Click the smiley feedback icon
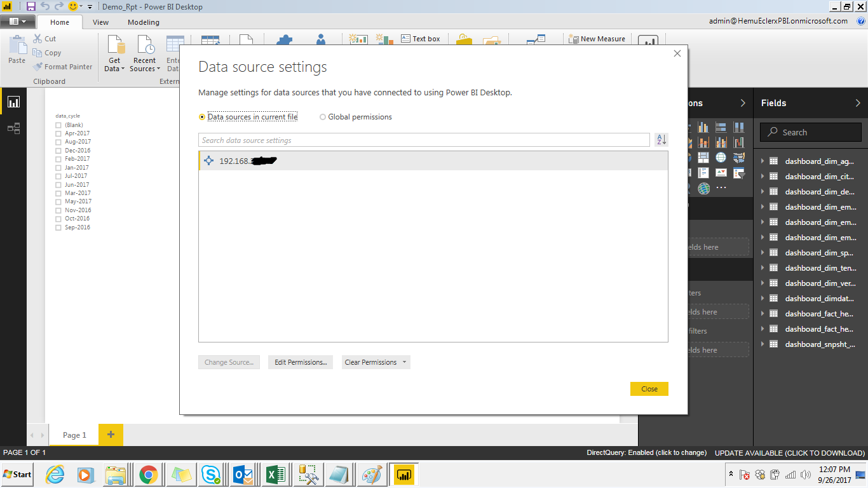The width and height of the screenshot is (868, 488). [73, 6]
